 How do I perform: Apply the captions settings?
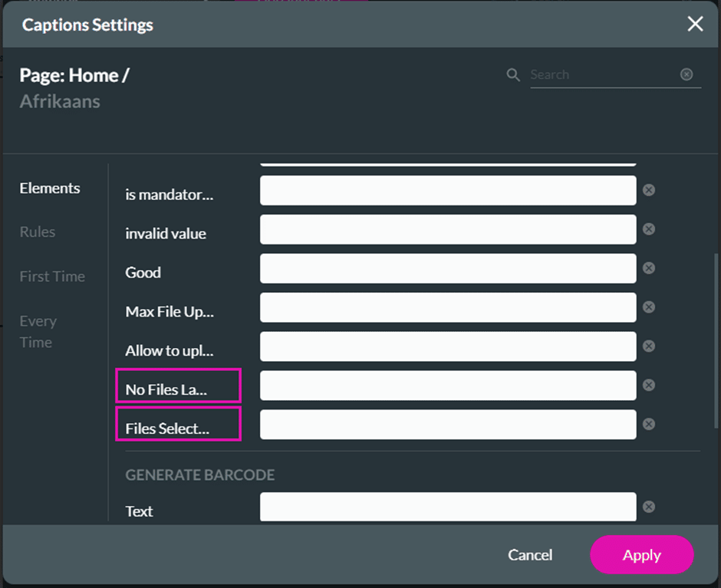pos(641,555)
